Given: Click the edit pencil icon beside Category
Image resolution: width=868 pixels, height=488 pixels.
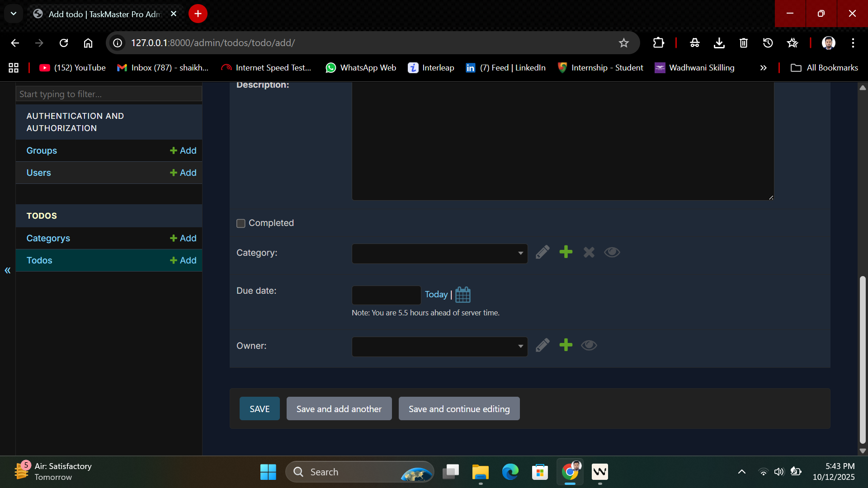Looking at the screenshot, I should 542,252.
